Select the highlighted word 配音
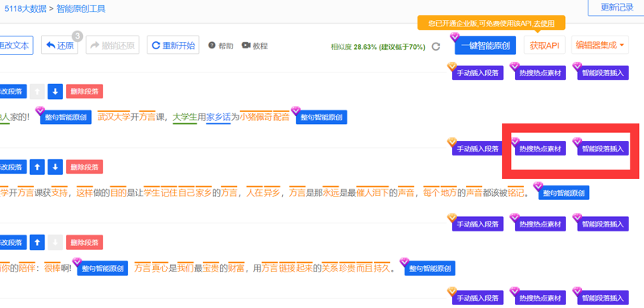This screenshot has height=308, width=644. (281, 117)
